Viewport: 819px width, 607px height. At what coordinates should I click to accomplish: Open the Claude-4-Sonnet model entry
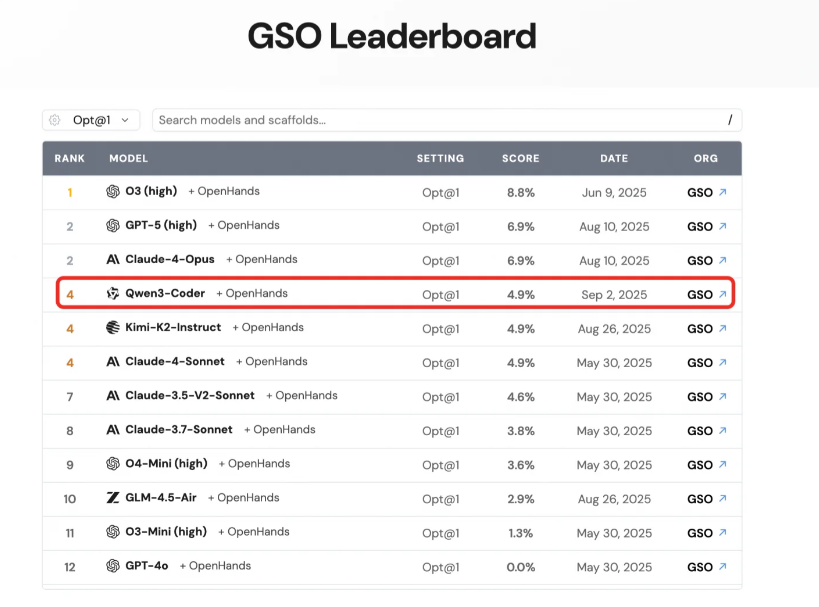click(x=175, y=361)
